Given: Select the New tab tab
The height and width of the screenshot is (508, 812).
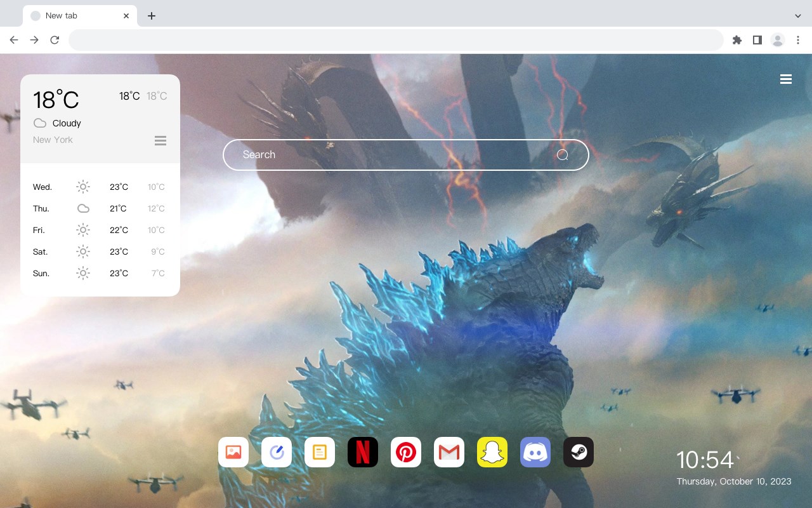Looking at the screenshot, I should point(80,16).
